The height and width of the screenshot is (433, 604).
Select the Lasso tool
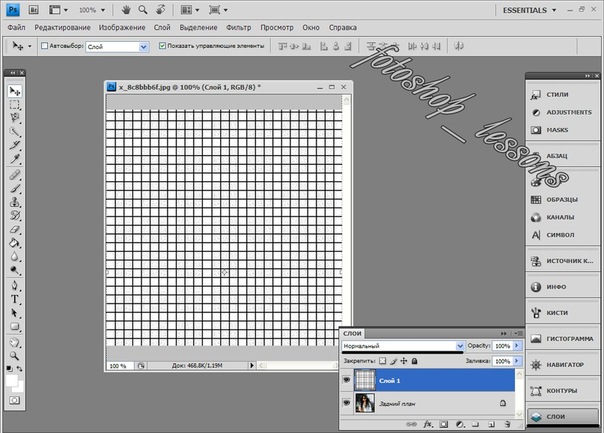(x=15, y=118)
